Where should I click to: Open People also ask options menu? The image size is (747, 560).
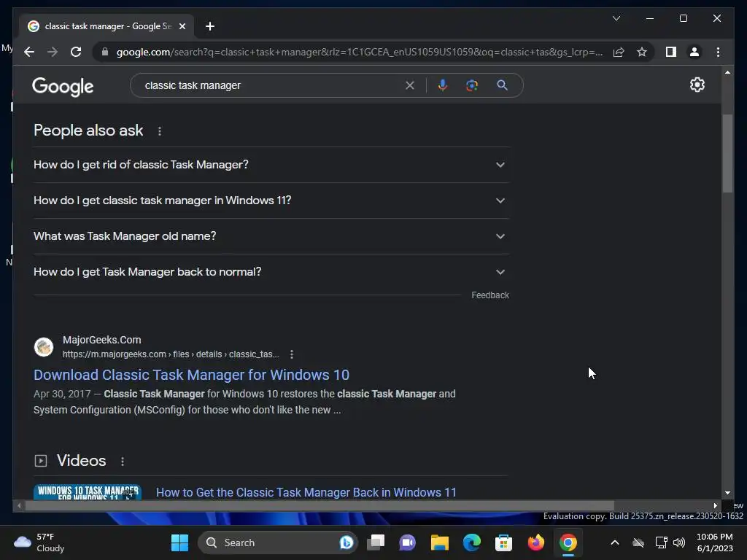coord(160,131)
